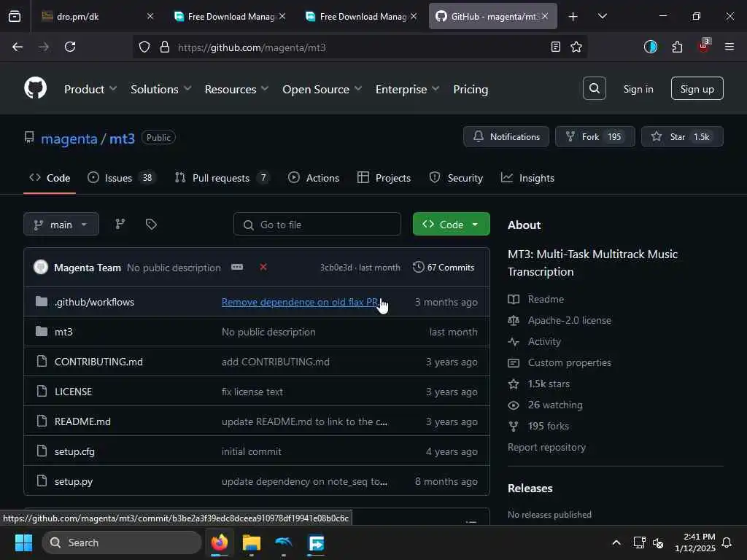Expand commit message ellipsis icon
Image resolution: width=747 pixels, height=560 pixels.
click(237, 267)
